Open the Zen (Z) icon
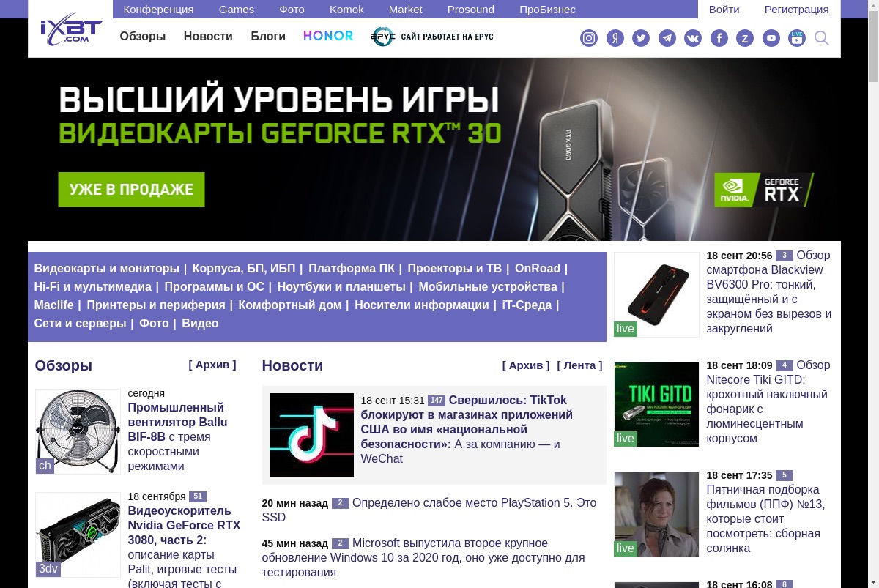879x588 pixels. 745,38
